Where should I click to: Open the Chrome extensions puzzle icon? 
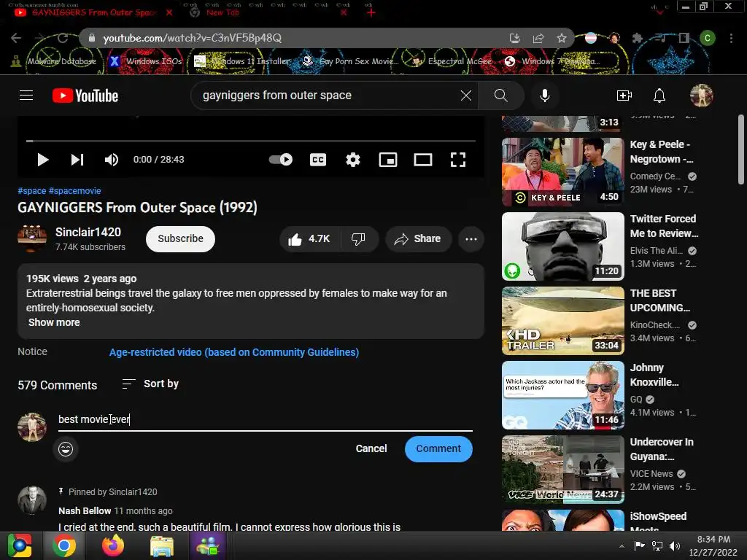coord(637,38)
